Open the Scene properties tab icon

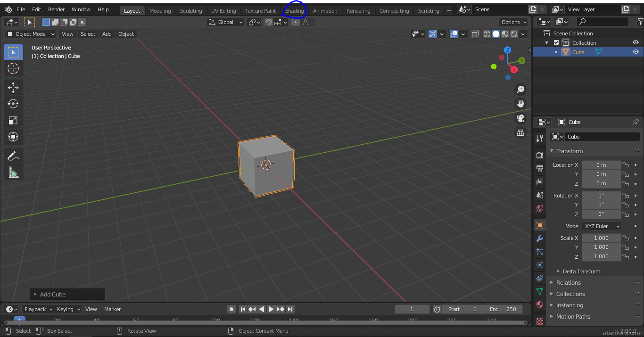tap(540, 195)
